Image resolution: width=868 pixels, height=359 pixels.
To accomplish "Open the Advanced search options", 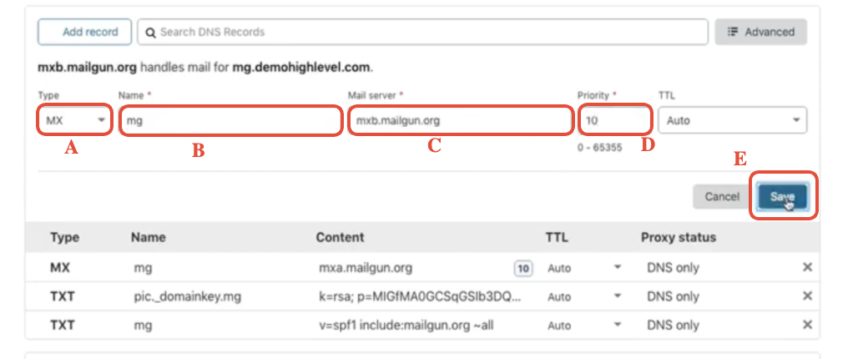I will point(760,33).
